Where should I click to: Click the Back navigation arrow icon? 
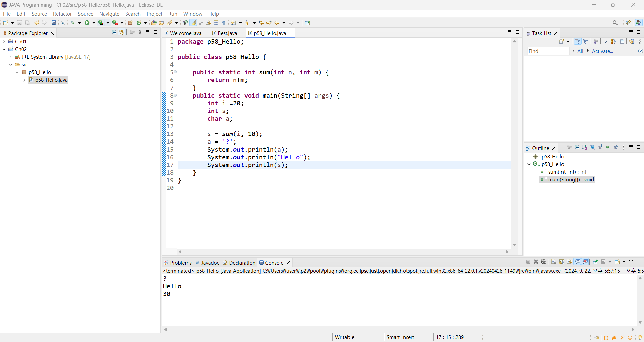[277, 23]
